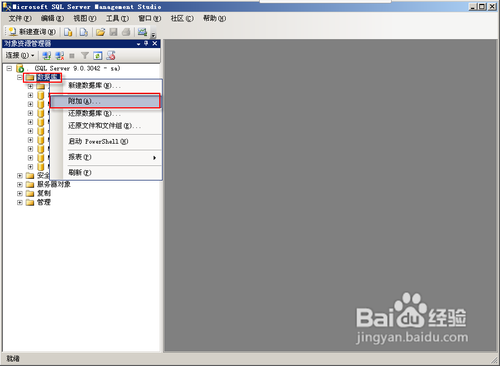The image size is (500, 366).
Task: Open the 社区 menu
Action: tap(182, 18)
